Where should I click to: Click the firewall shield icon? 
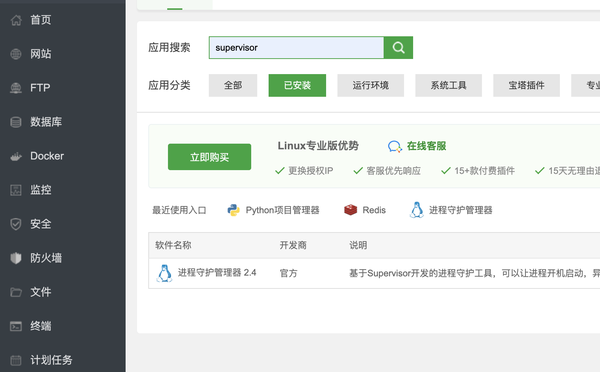click(16, 258)
